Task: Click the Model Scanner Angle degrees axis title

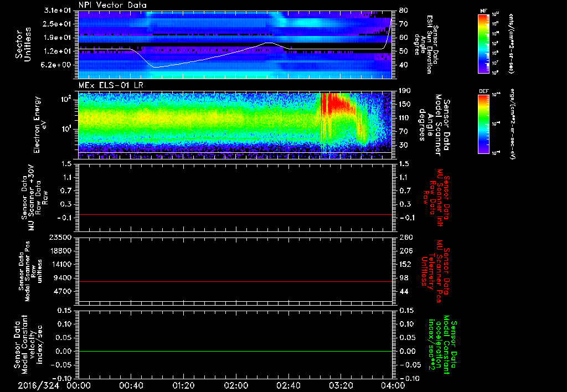Action: coord(434,125)
